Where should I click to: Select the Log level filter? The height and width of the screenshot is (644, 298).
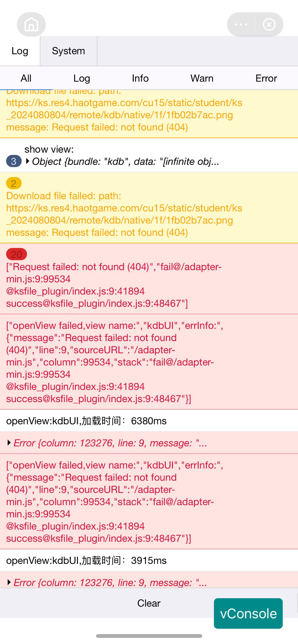point(82,78)
